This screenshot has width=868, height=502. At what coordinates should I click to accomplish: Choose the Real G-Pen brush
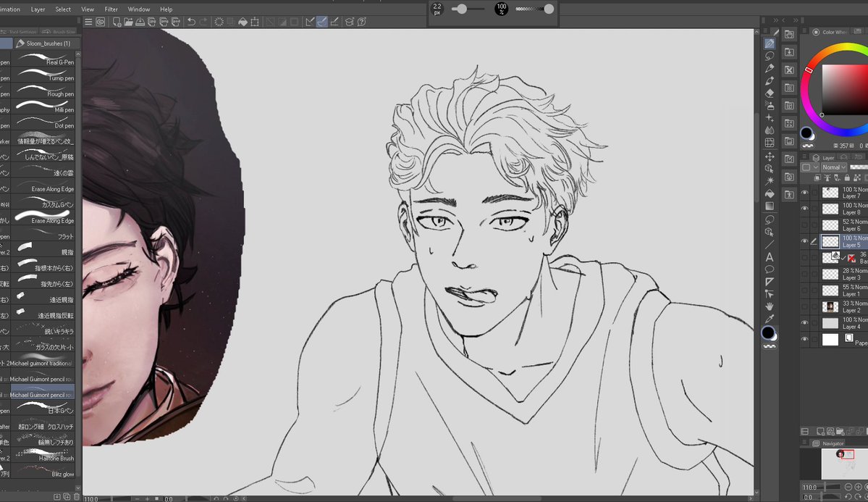pos(43,59)
